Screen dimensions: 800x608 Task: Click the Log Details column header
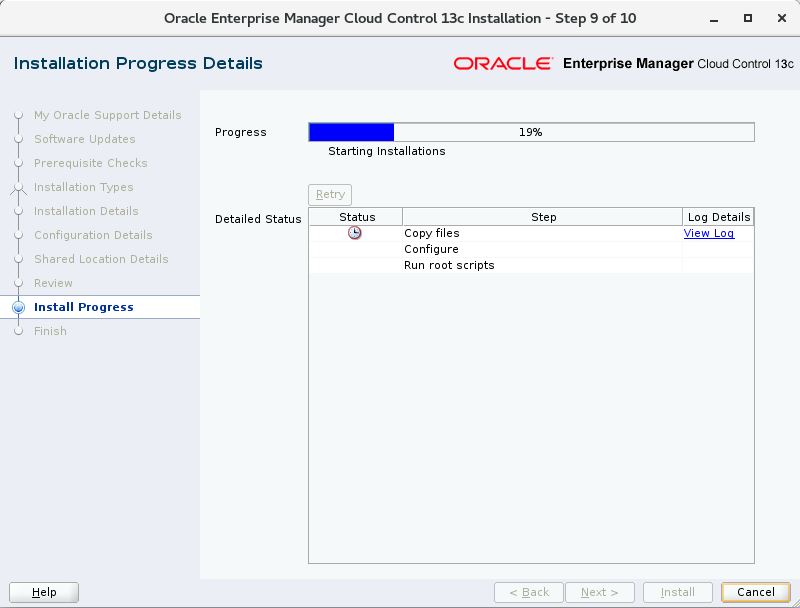[718, 217]
